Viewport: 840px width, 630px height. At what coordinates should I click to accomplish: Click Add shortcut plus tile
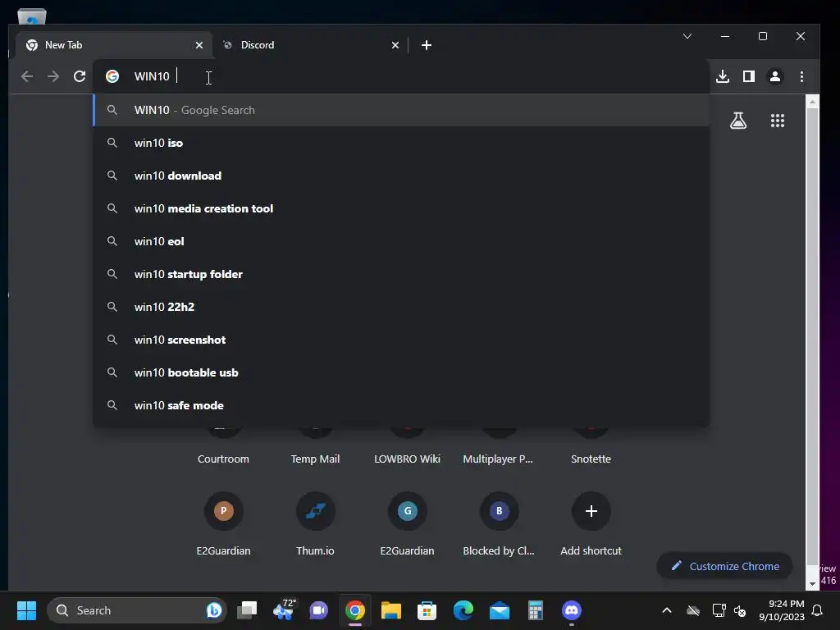coord(591,523)
